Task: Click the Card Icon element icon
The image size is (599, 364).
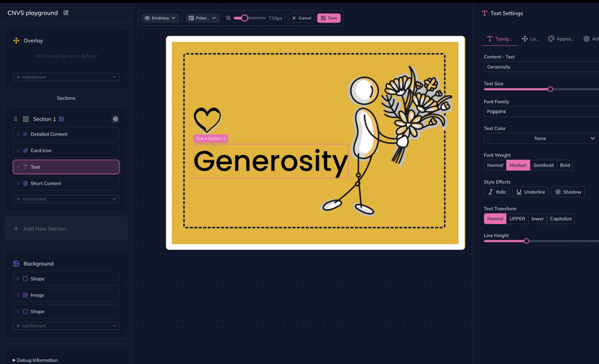Action: pos(26,150)
